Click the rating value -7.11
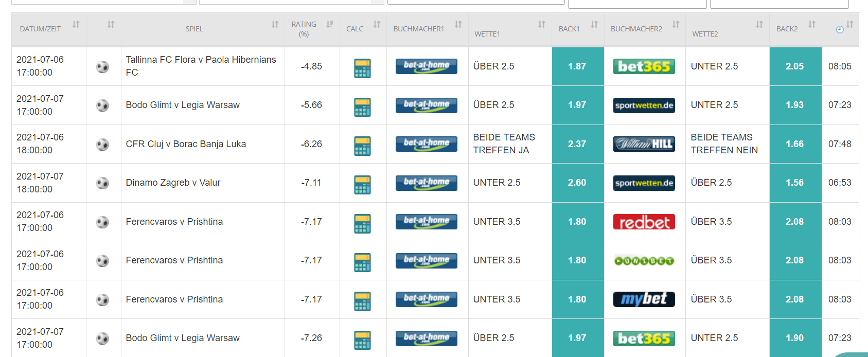 point(311,183)
